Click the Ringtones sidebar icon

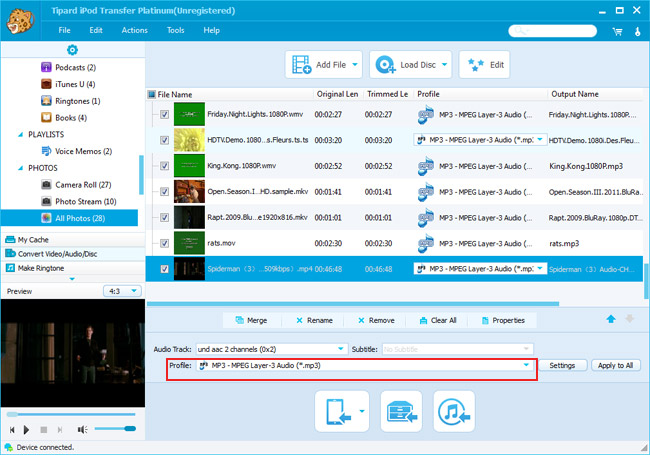46,101
